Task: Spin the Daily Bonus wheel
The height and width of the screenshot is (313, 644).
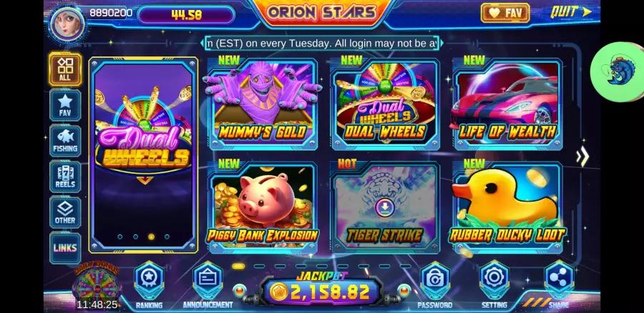Action: [97, 284]
